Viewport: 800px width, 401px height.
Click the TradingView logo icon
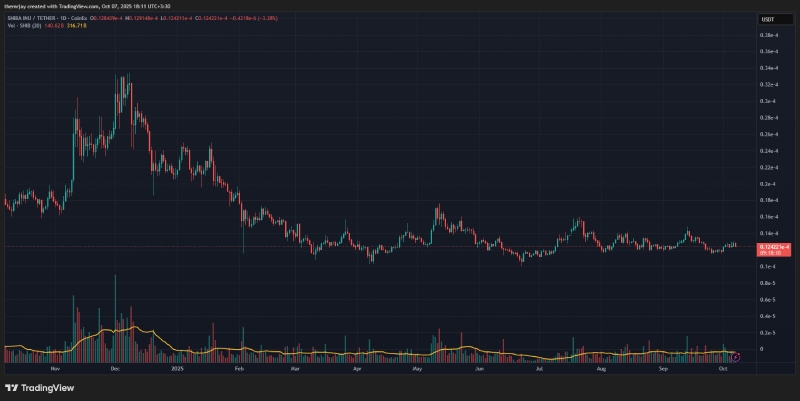coord(13,388)
